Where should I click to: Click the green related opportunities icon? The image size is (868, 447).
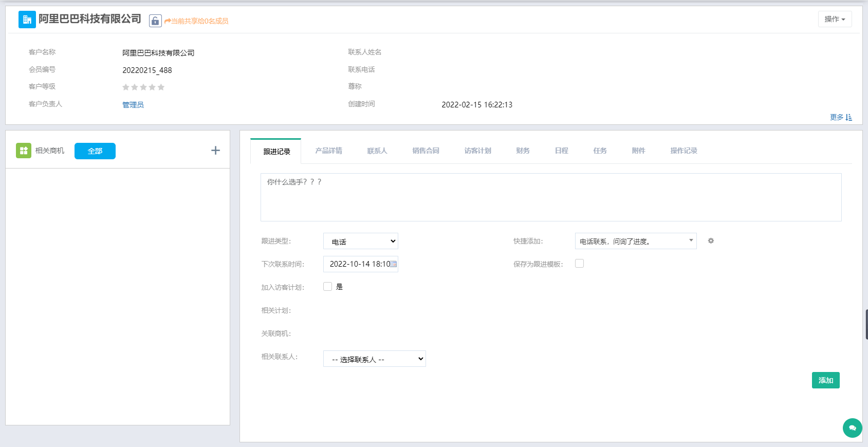coord(24,151)
